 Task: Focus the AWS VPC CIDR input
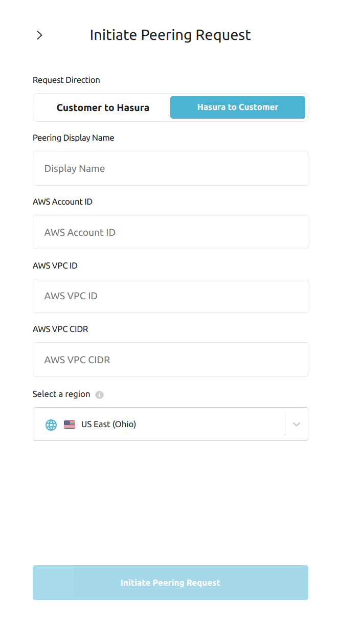[x=170, y=360]
